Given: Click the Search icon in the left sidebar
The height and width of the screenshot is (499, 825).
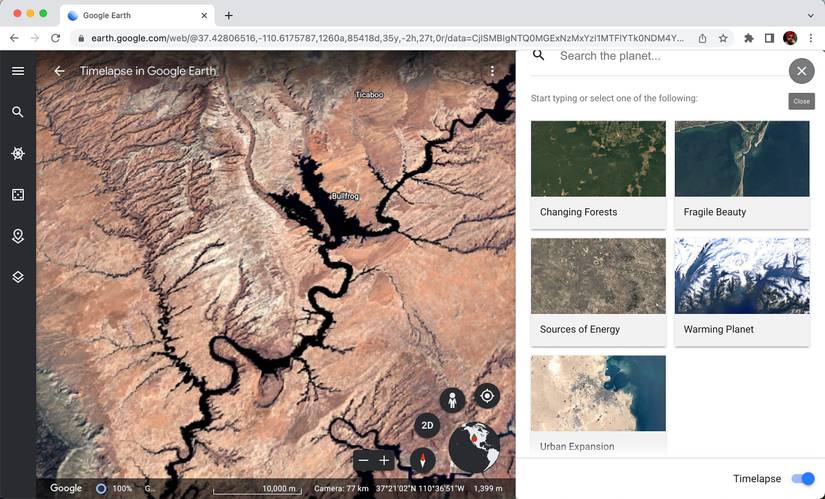Looking at the screenshot, I should point(18,112).
